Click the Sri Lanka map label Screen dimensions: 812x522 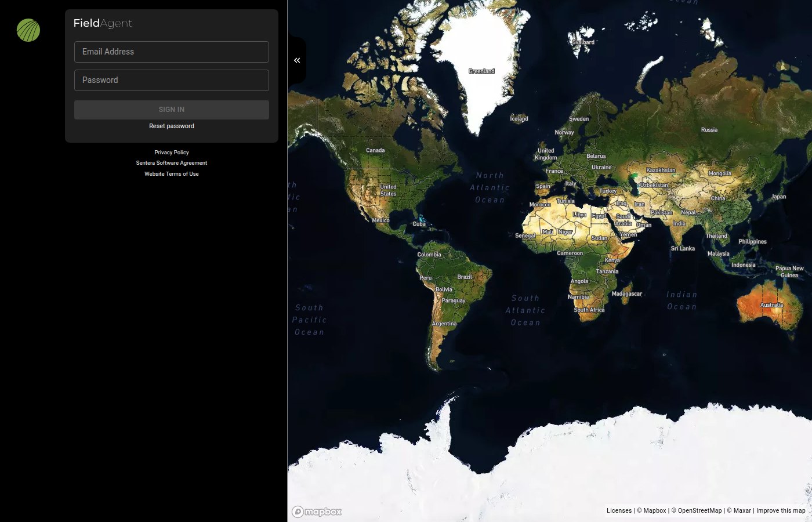click(683, 248)
